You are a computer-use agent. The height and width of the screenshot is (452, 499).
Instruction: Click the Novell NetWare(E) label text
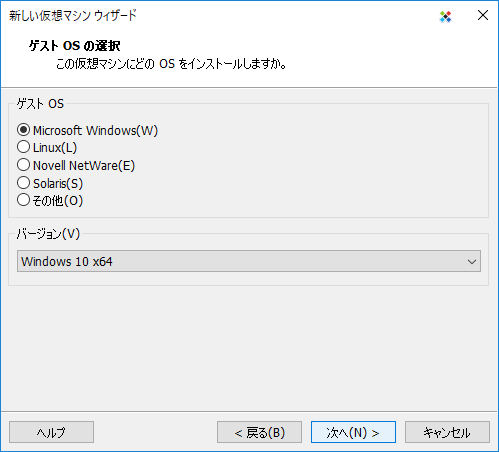84,166
